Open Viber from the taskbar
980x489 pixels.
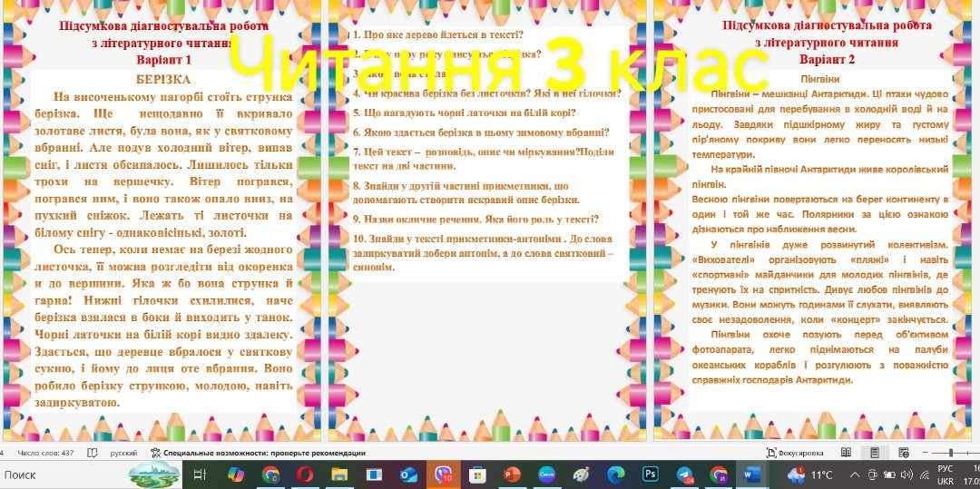(443, 474)
